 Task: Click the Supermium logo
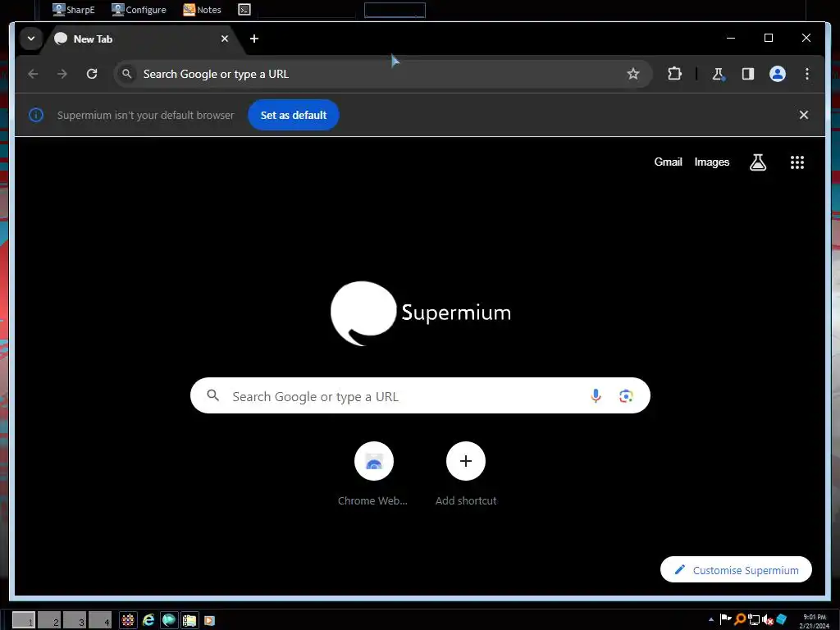point(421,313)
